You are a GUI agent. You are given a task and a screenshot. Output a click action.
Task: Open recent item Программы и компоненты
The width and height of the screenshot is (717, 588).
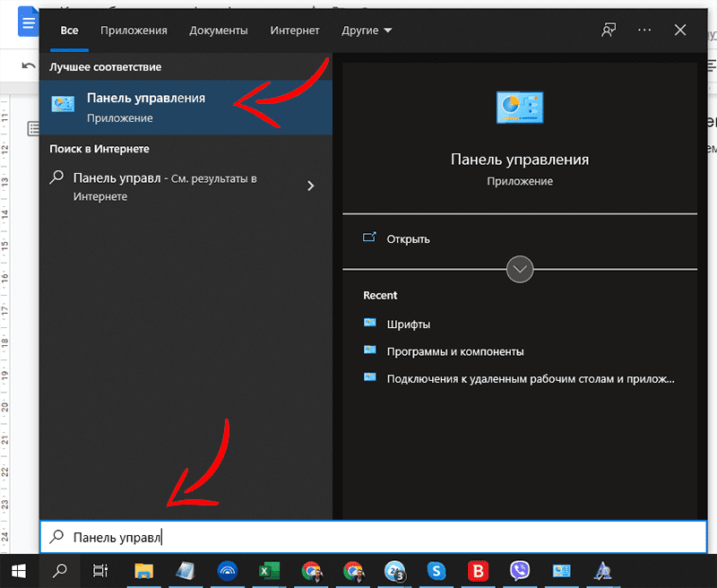[x=454, y=351]
